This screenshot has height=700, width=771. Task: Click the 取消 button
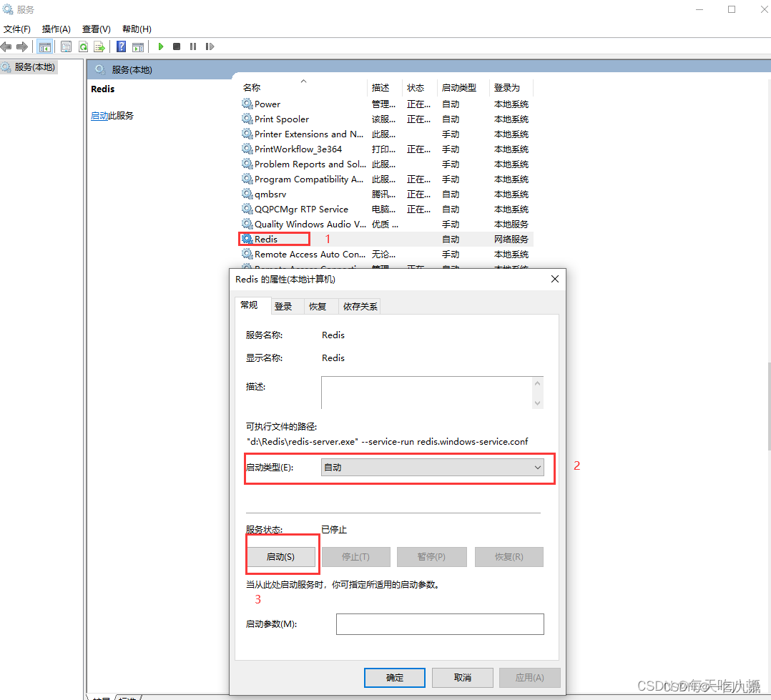point(462,677)
